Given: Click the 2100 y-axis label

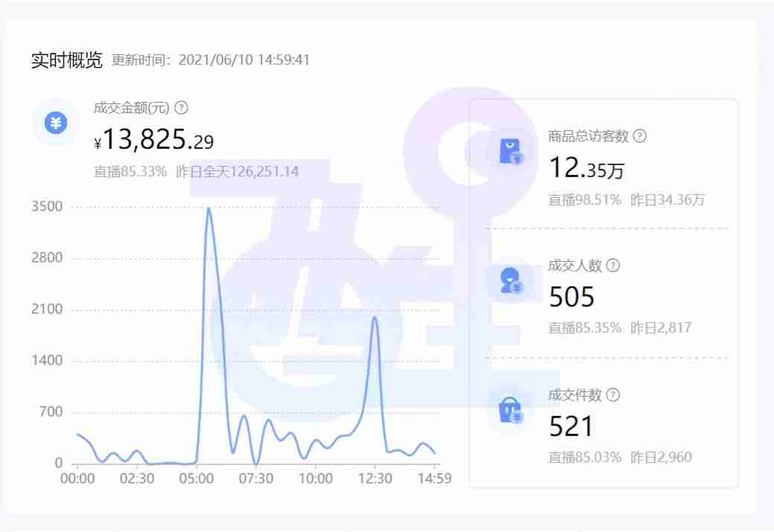Looking at the screenshot, I should [47, 309].
